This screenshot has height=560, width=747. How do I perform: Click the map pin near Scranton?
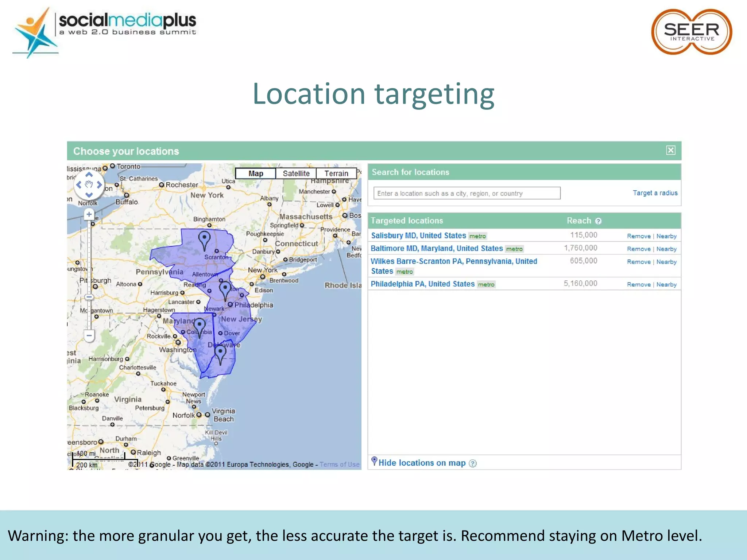[x=204, y=241]
